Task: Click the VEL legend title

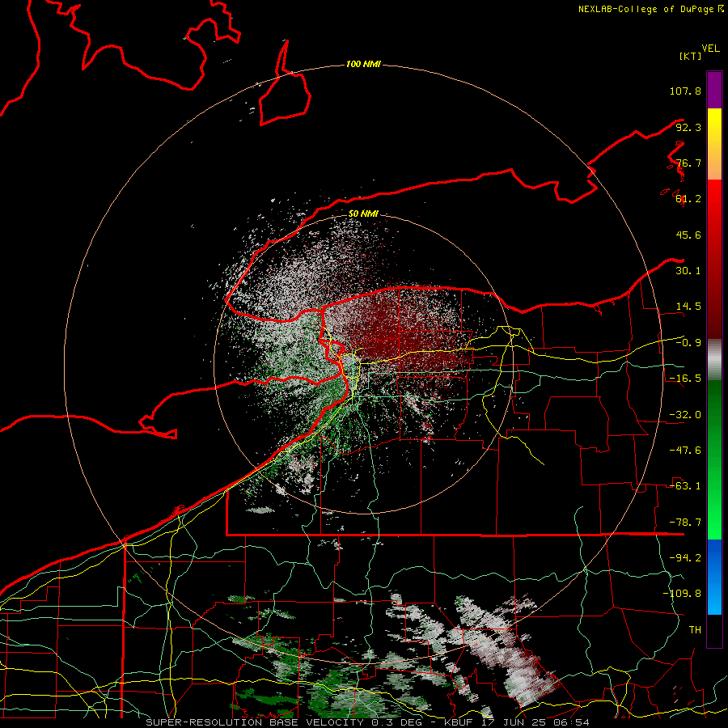Action: coord(711,49)
